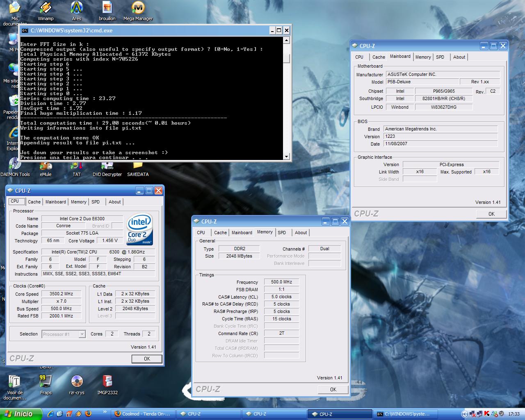Open About tab in the CPU window
Image resolution: width=525 pixels, height=420 pixels.
pos(114,202)
